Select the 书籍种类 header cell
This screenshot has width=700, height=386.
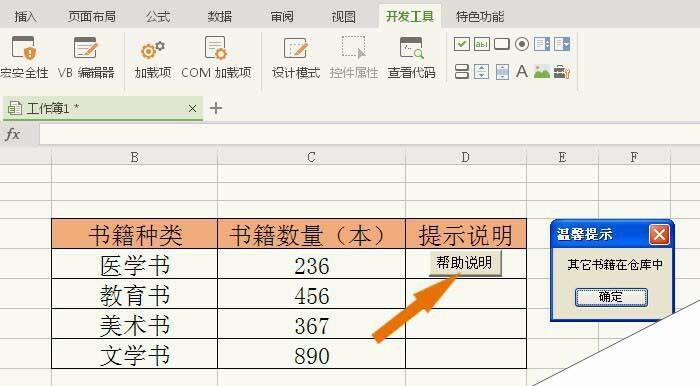(x=134, y=233)
